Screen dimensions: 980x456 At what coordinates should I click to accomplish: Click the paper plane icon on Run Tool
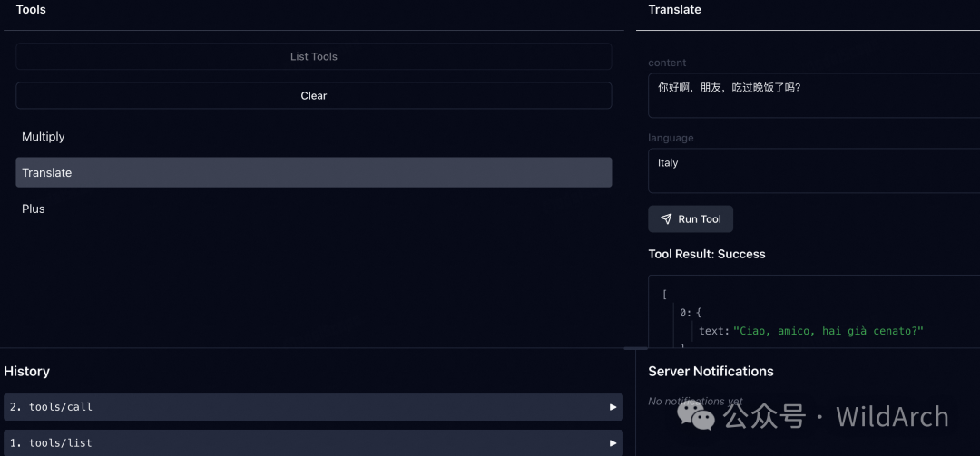[x=666, y=219]
